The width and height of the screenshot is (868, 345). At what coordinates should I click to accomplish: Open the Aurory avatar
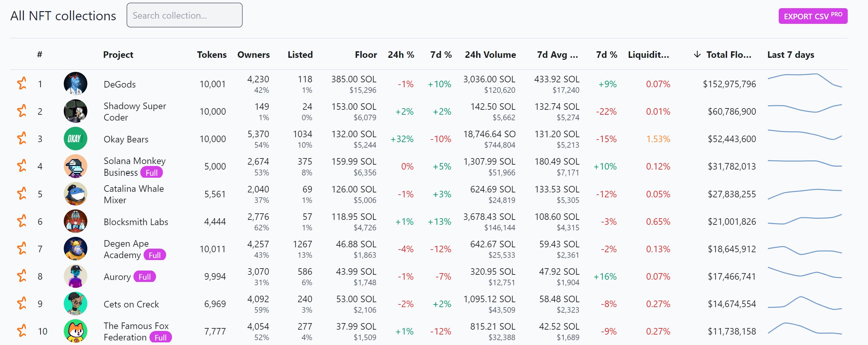[x=76, y=276]
